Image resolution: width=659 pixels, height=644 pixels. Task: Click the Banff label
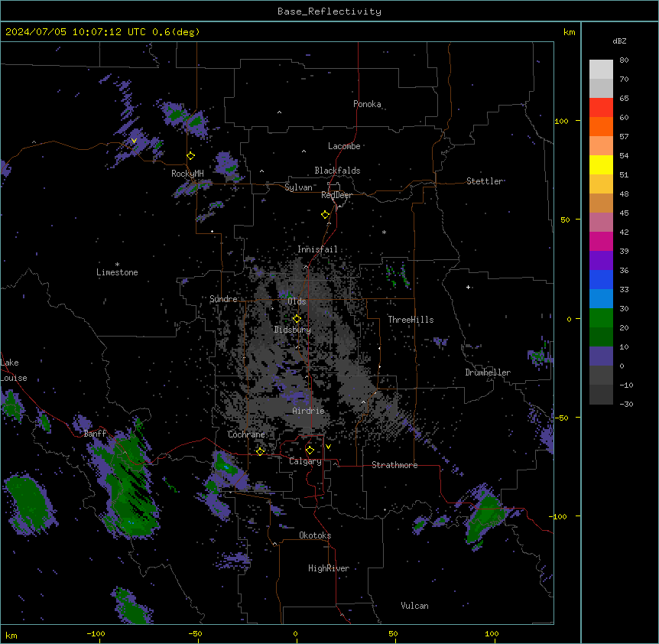95,434
